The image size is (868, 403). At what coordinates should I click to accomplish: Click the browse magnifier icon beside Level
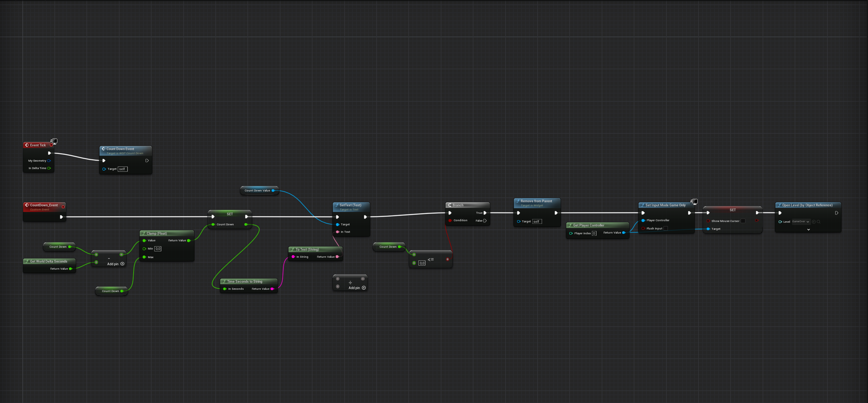[818, 222]
